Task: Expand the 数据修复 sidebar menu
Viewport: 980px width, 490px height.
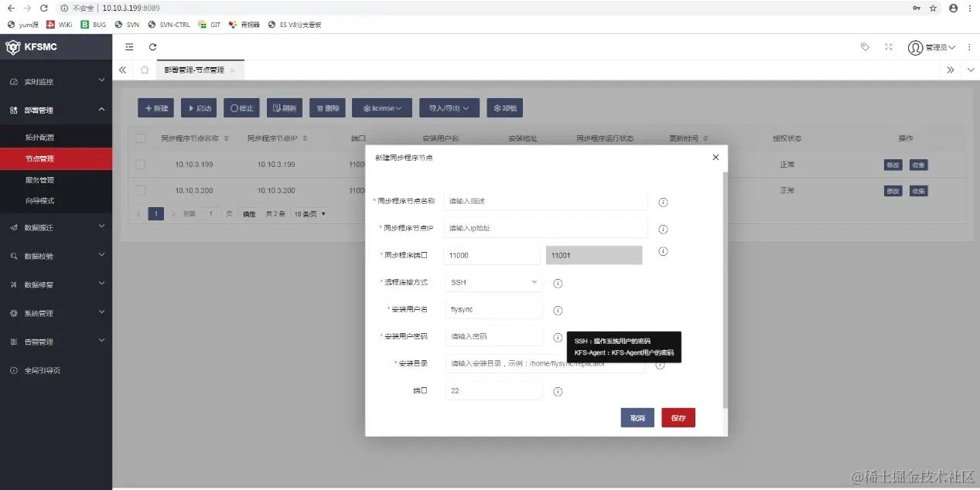Action: click(56, 284)
